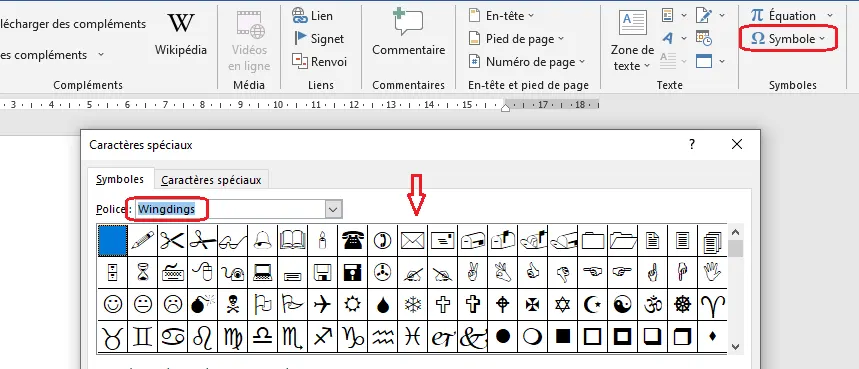Screen dimensions: 859x369
Task: Open the Zone de texte menu
Action: (632, 41)
